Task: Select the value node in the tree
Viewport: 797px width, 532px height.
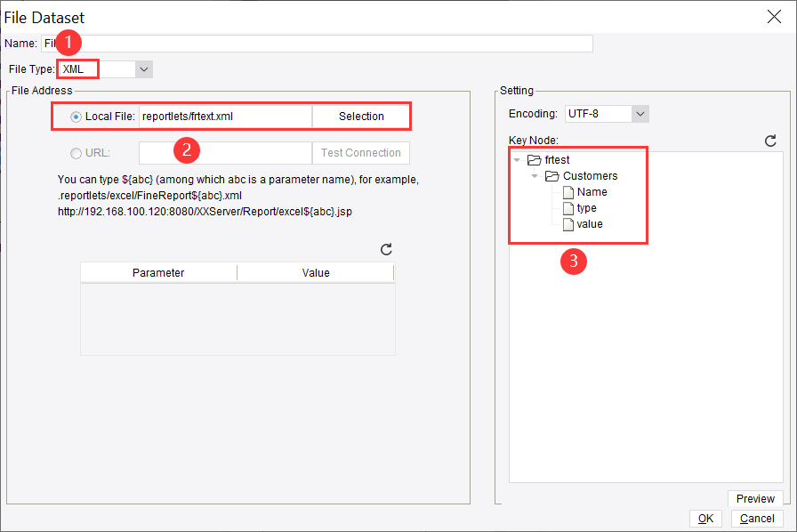Action: 589,223
